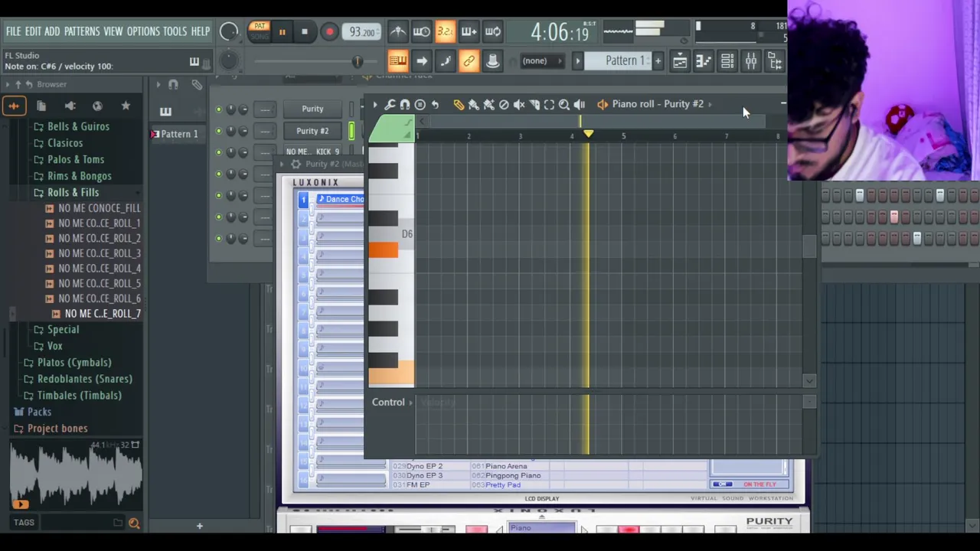Expand the Platos (Cymbals) folder
Image resolution: width=980 pixels, height=551 pixels.
[74, 363]
